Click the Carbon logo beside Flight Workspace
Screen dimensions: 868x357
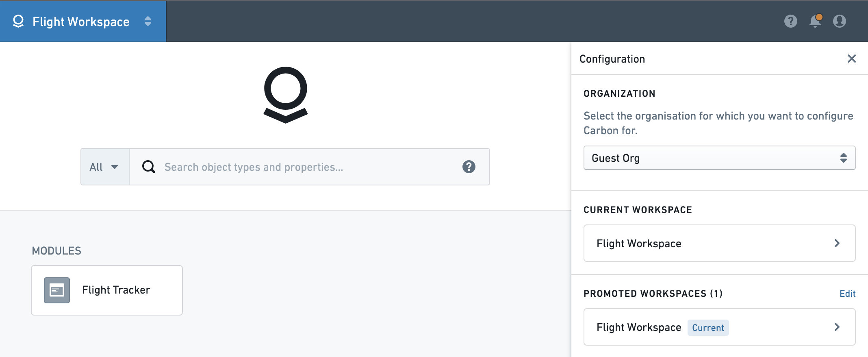(x=18, y=21)
